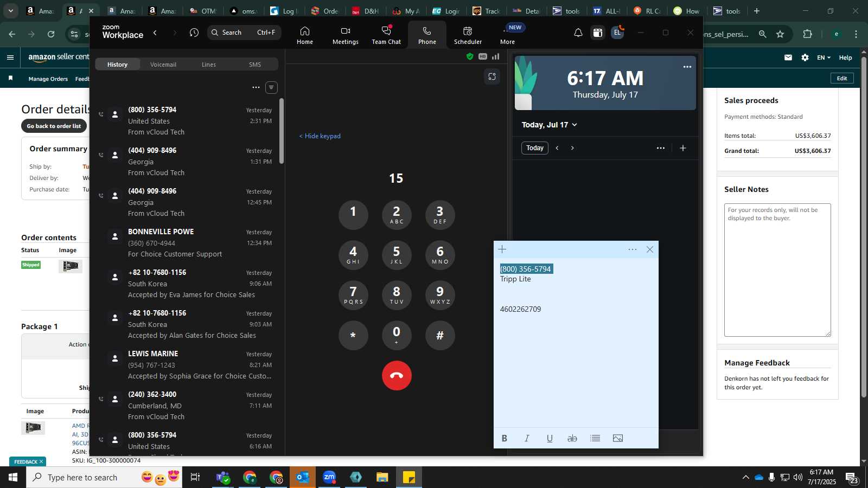
Task: Switch to Lines tab
Action: pos(209,65)
